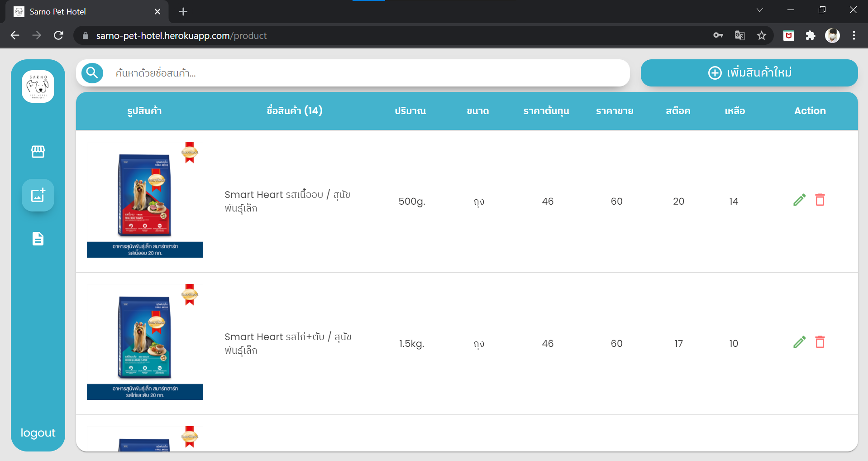868x461 pixels.
Task: Expand the browser window chevron at top right
Action: click(760, 10)
